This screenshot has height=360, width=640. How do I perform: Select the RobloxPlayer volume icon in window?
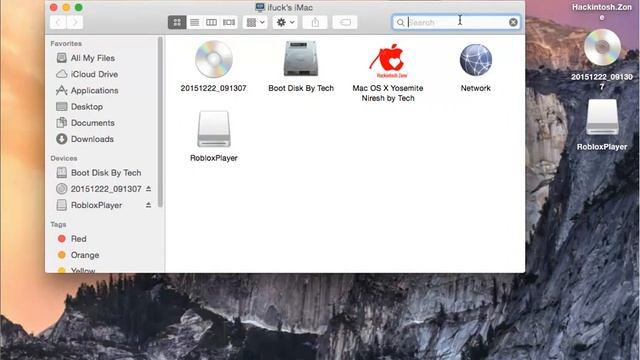[214, 129]
